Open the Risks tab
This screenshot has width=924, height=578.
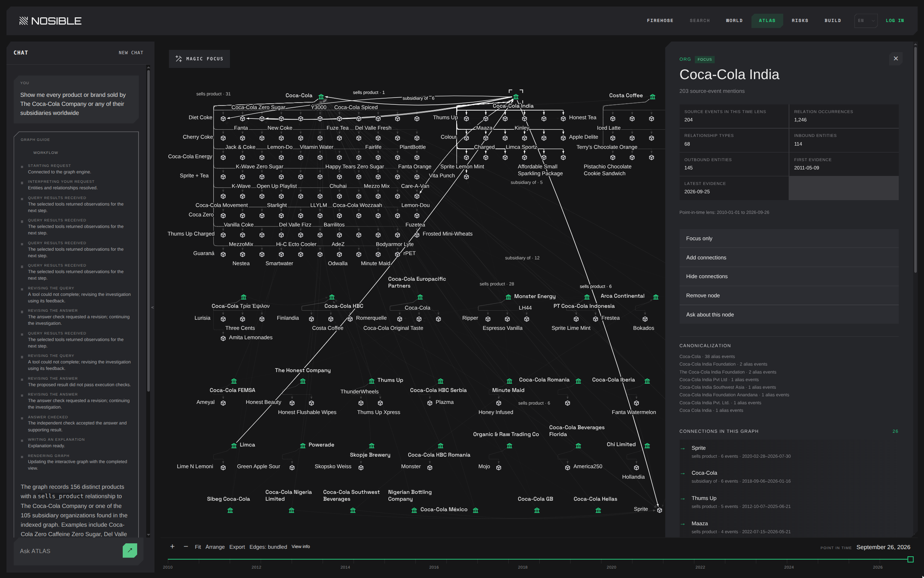pyautogui.click(x=799, y=21)
